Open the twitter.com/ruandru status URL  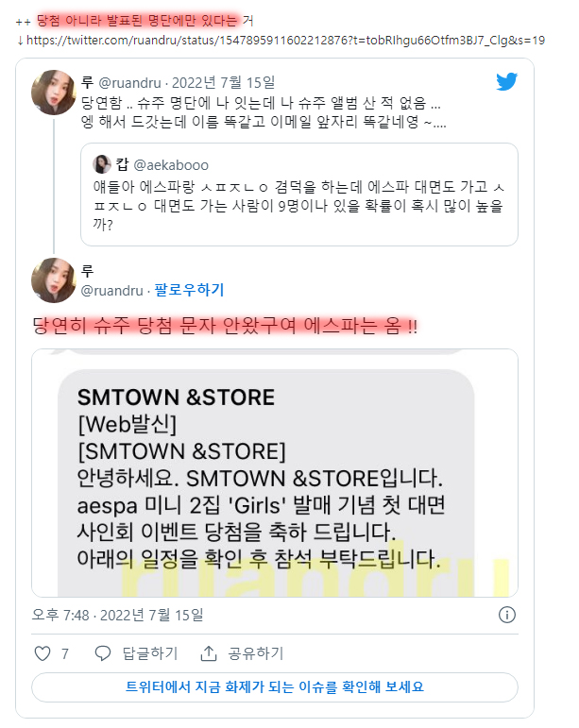(x=285, y=41)
